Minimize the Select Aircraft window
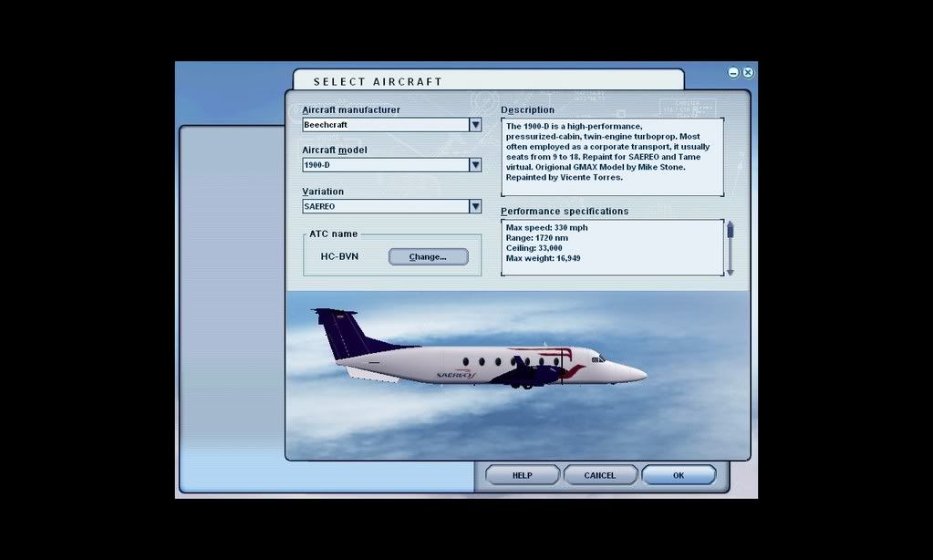 pos(733,73)
